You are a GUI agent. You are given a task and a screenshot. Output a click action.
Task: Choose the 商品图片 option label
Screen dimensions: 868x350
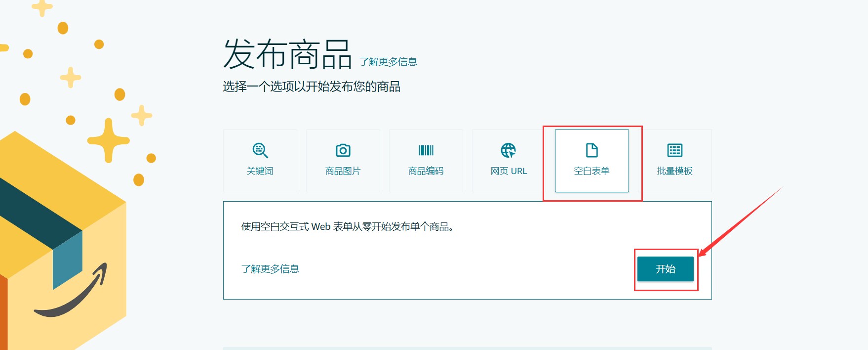point(343,171)
